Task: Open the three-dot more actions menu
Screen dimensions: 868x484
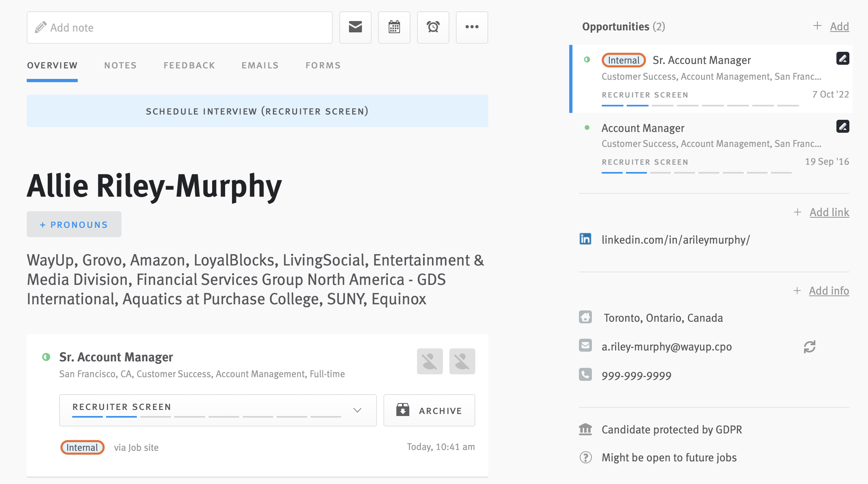Action: (472, 27)
